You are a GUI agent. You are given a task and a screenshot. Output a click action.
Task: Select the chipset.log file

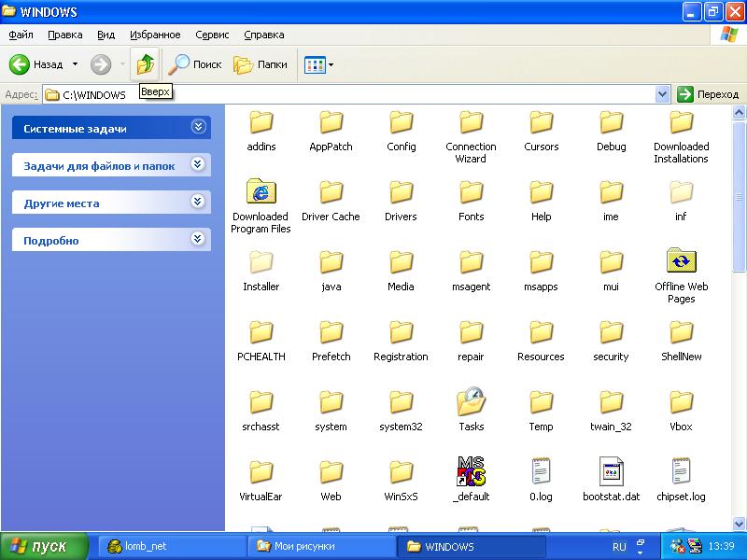click(x=681, y=479)
